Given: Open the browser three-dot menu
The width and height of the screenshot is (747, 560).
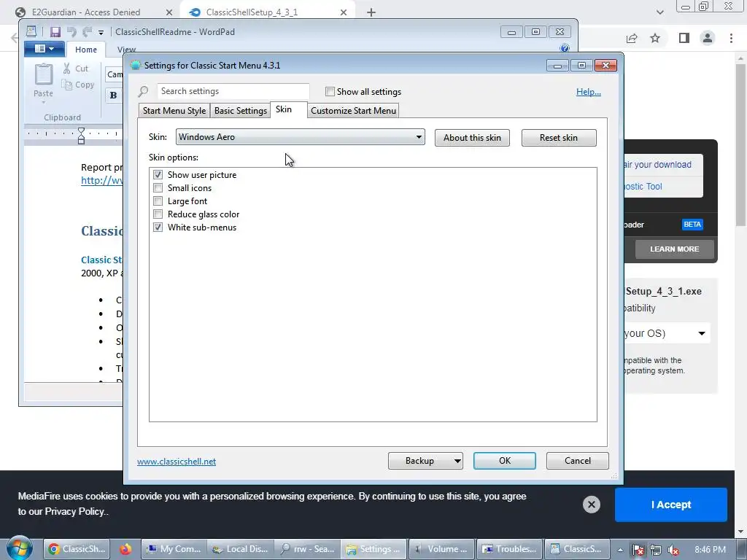Looking at the screenshot, I should (731, 38).
